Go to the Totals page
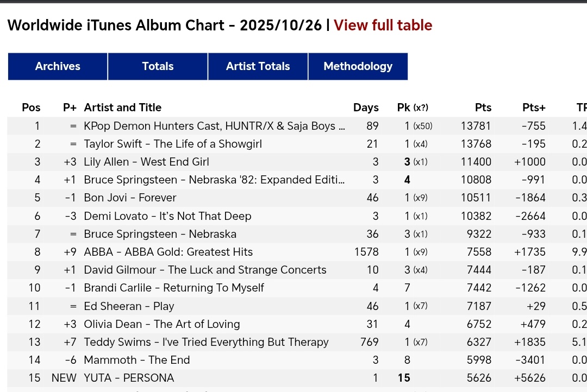 (x=158, y=67)
